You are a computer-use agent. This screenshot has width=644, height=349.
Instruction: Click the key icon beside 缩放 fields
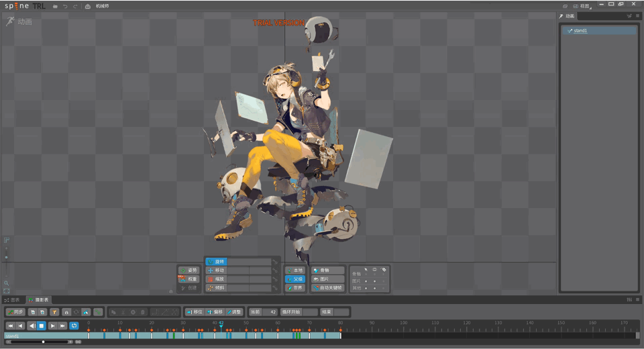pos(275,279)
